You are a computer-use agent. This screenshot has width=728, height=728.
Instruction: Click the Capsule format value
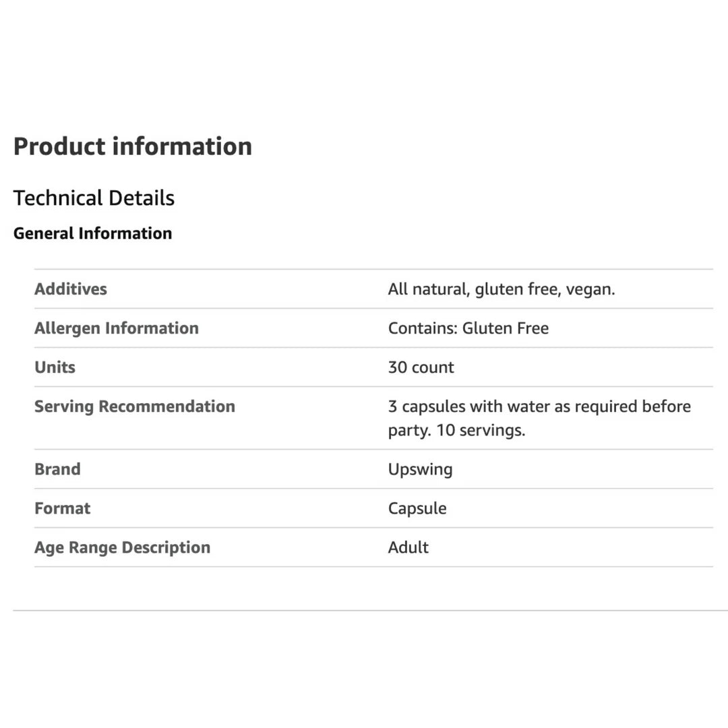(417, 508)
